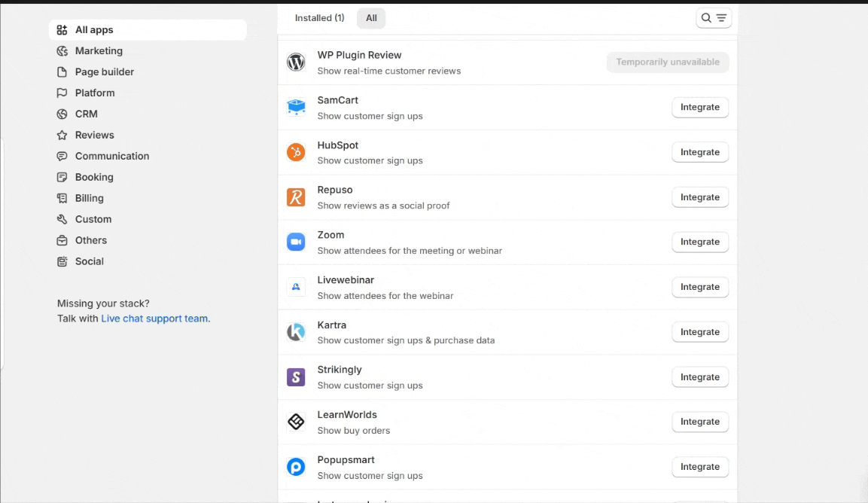
Task: Click the Zoom camera logo icon
Action: pyautogui.click(x=296, y=242)
